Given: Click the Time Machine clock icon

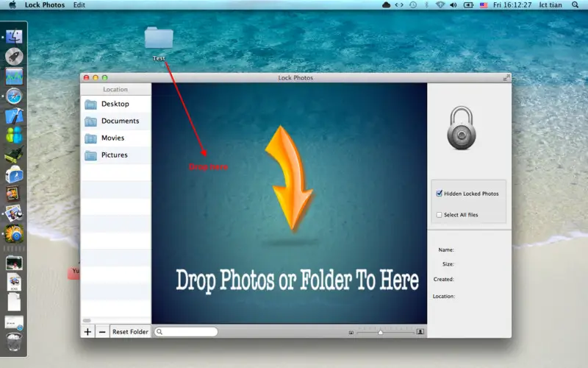Looking at the screenshot, I should tap(413, 5).
